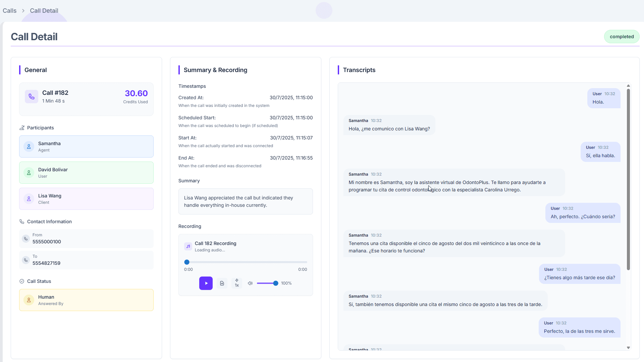Viewport: 644px width, 362px height.
Task: Click the To number 5554827159 field
Action: click(86, 260)
